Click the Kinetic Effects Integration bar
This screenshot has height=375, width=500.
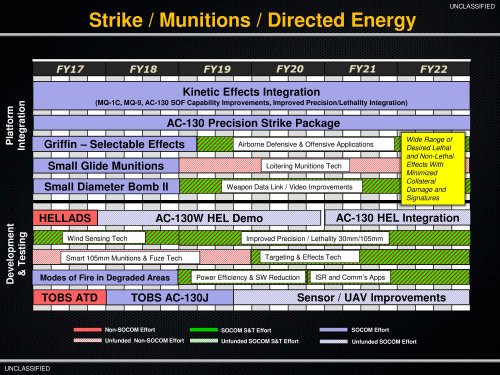[x=252, y=96]
